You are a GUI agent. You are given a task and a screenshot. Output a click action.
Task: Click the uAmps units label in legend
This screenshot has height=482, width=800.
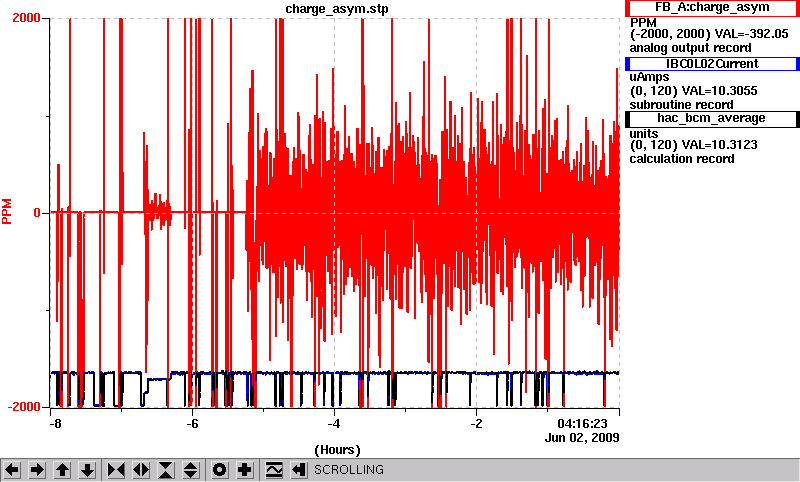point(649,78)
